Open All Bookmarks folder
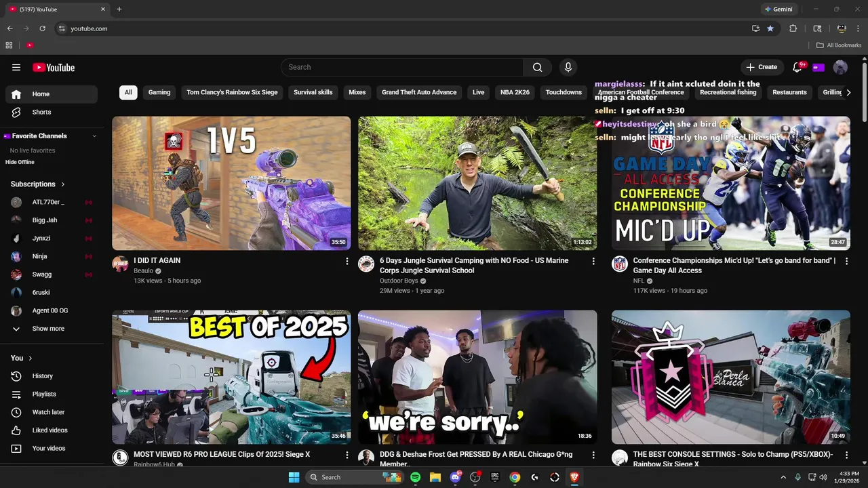 tap(839, 45)
